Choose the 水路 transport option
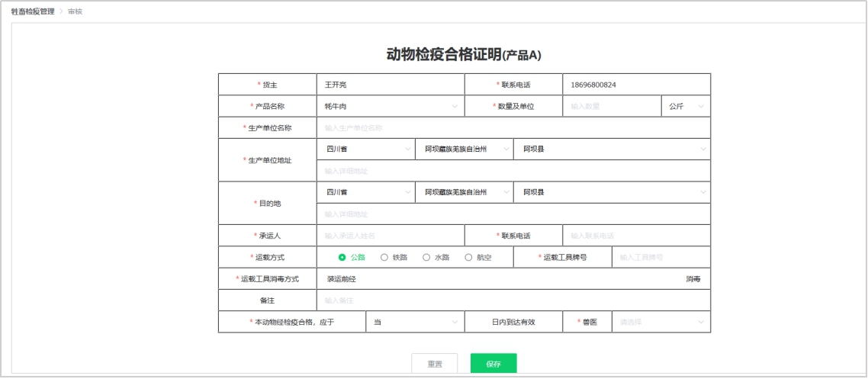The width and height of the screenshot is (868, 379). (436, 257)
